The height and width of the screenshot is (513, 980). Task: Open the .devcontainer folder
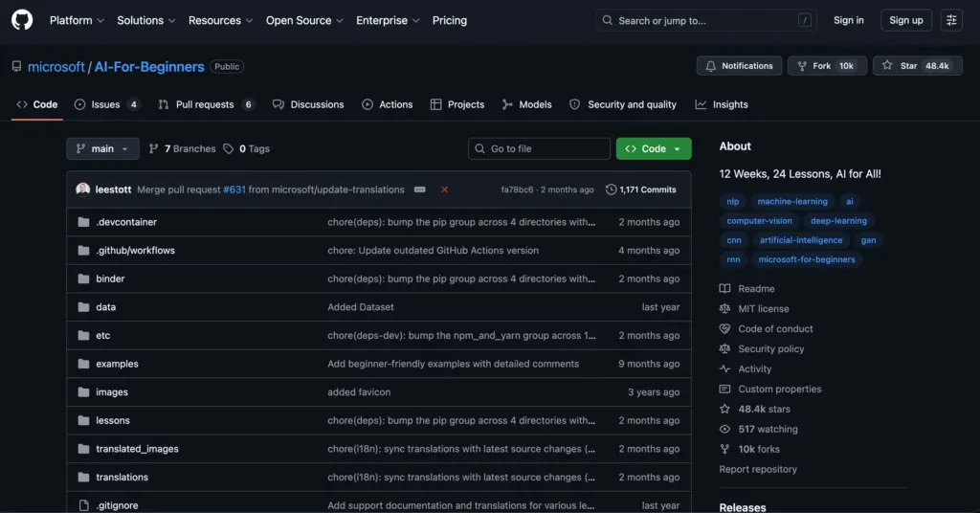(126, 222)
